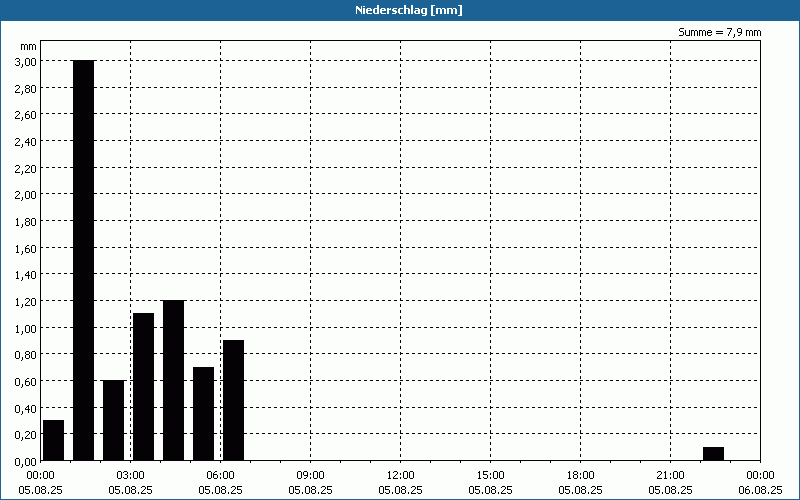
Task: Select the 1,60 y-axis label
Action: point(26,248)
